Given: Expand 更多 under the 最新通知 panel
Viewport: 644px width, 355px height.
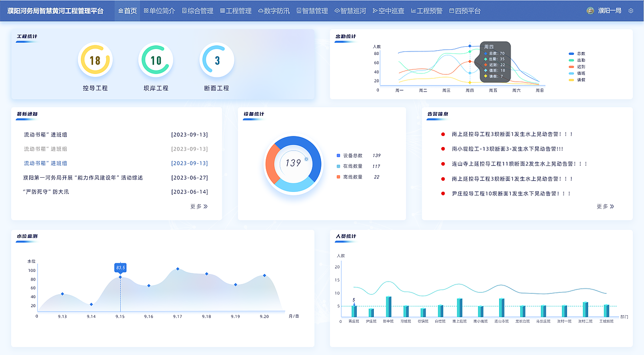Looking at the screenshot, I should pyautogui.click(x=198, y=206).
